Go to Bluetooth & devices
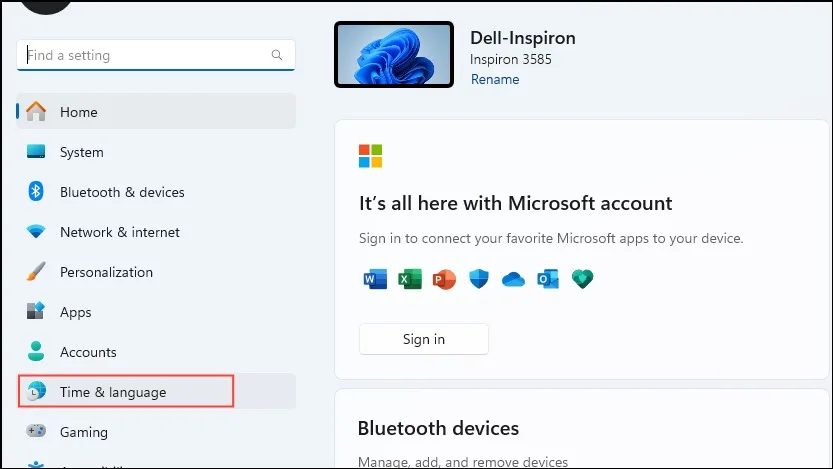This screenshot has height=469, width=833. click(x=156, y=192)
